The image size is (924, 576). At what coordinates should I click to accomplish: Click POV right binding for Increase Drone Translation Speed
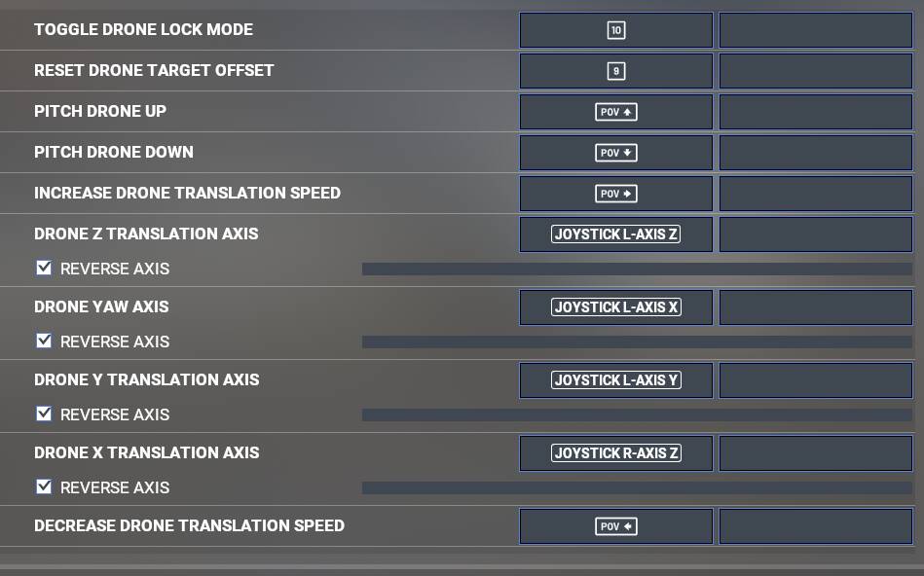coord(615,194)
